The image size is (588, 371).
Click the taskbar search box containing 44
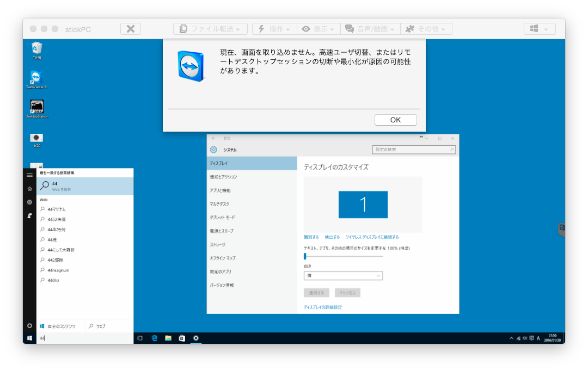85,338
